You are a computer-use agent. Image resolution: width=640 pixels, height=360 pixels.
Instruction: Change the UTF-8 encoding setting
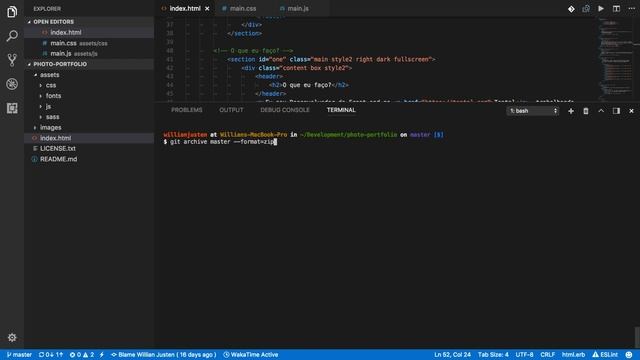524,355
